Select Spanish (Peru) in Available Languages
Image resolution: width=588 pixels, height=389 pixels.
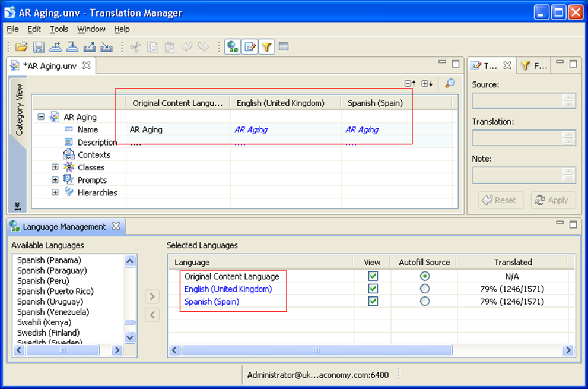pyautogui.click(x=43, y=281)
